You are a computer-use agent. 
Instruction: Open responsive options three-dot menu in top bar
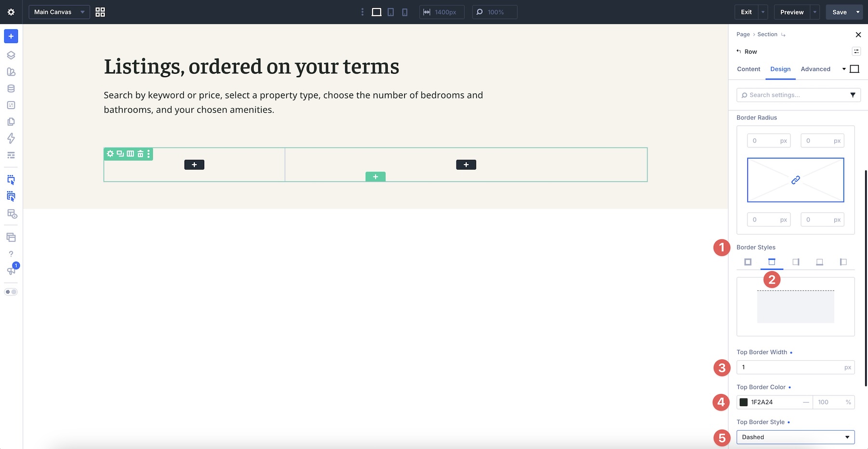(x=363, y=12)
